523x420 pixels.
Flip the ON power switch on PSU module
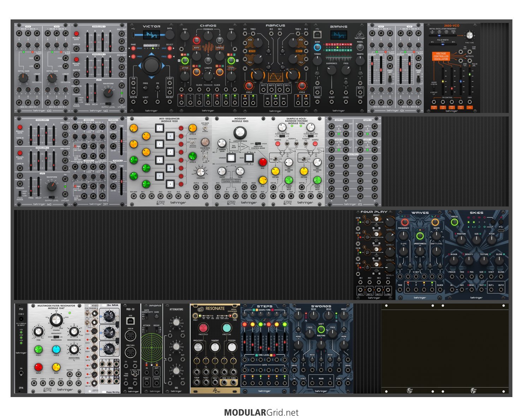[x=21, y=373]
